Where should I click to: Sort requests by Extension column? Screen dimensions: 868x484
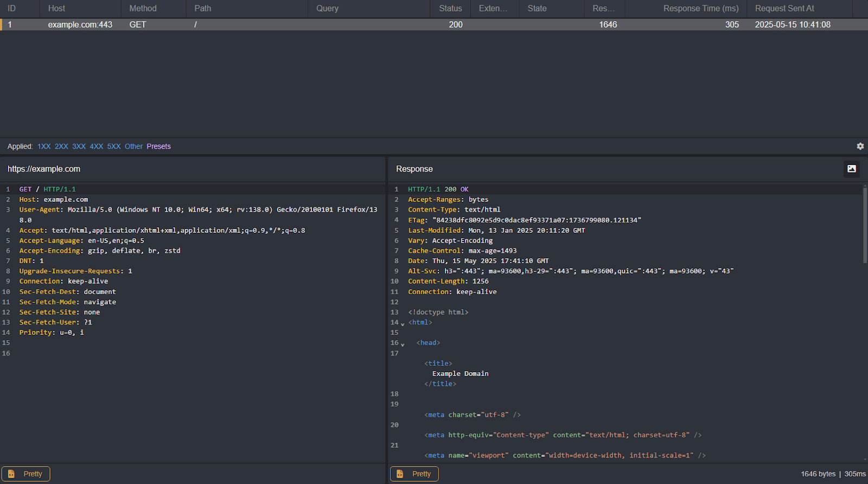[x=493, y=9]
